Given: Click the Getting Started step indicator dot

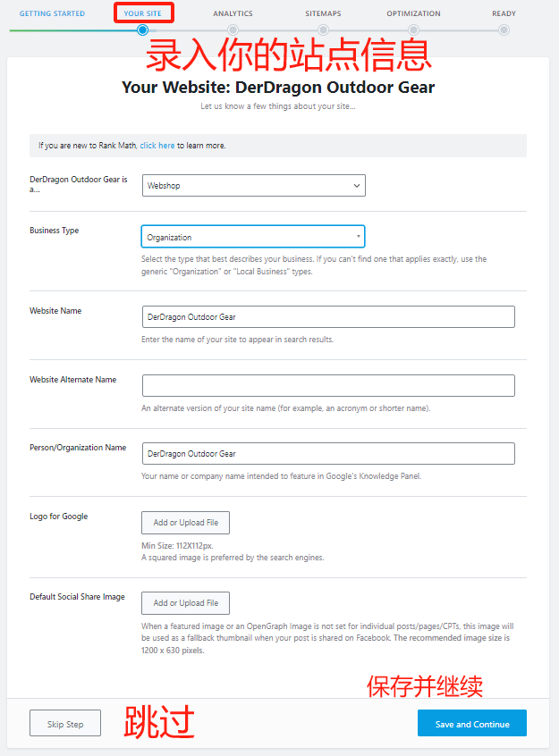Looking at the screenshot, I should click(53, 29).
